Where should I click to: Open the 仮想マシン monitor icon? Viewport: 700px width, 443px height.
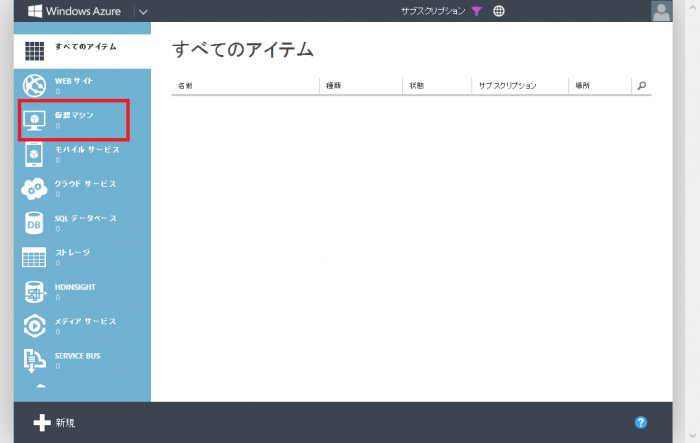[34, 120]
